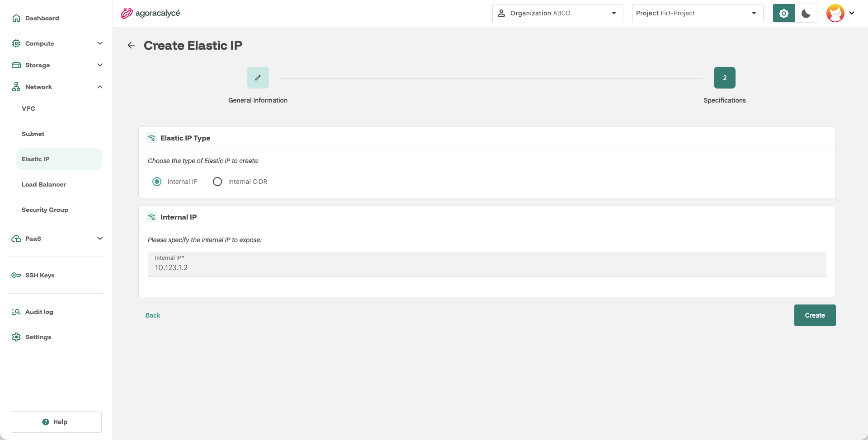Open the Project Firt-Project dropdown
This screenshot has height=440, width=868.
pyautogui.click(x=698, y=13)
